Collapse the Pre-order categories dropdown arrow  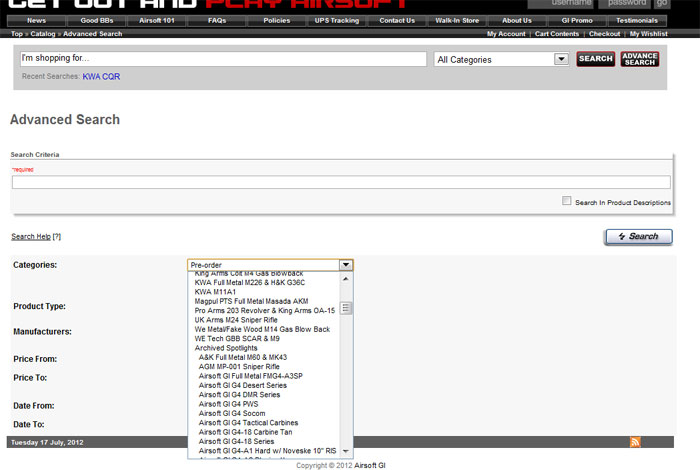pos(346,265)
